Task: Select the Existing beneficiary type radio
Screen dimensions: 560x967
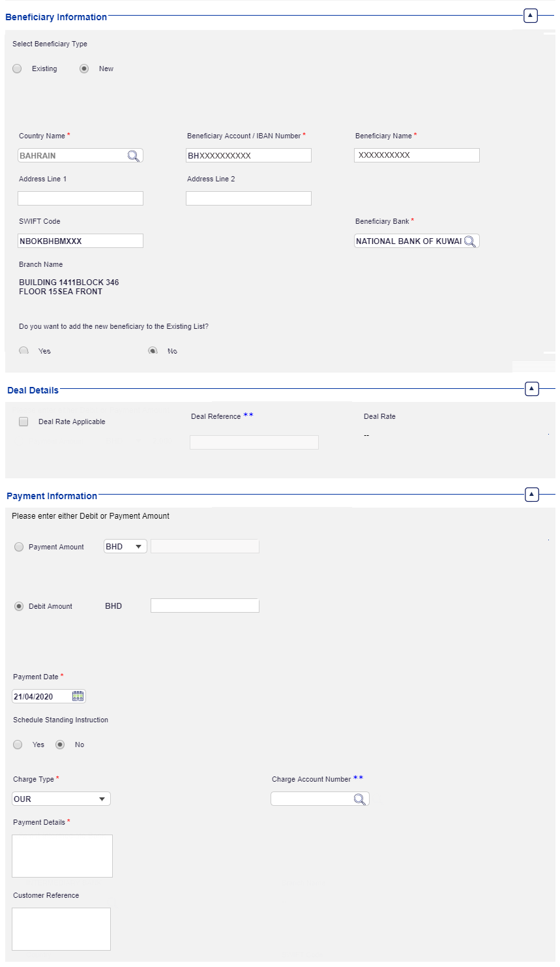Action: [18, 69]
